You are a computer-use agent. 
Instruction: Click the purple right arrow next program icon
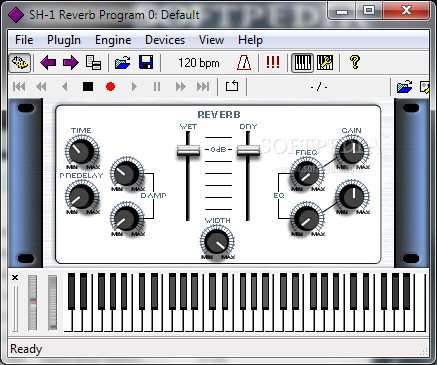point(70,63)
